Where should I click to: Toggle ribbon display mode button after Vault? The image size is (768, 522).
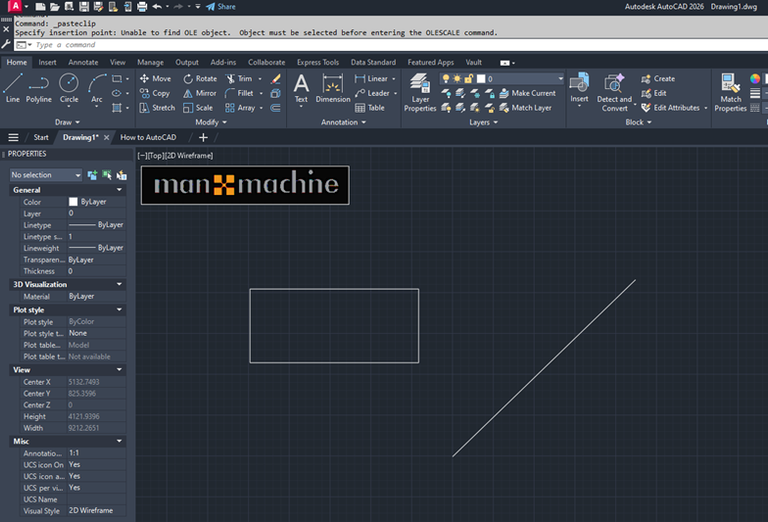coord(505,63)
